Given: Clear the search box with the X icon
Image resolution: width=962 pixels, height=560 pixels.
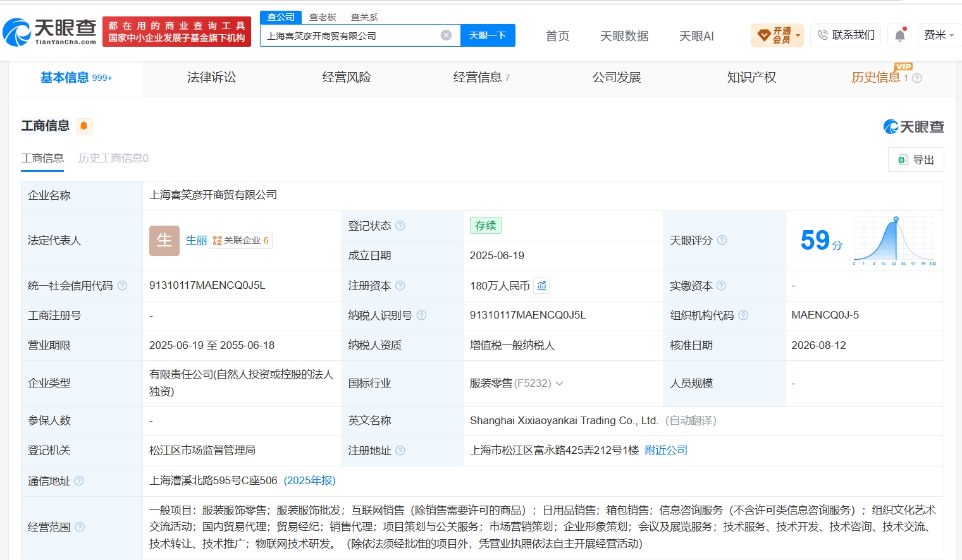Looking at the screenshot, I should [x=447, y=35].
